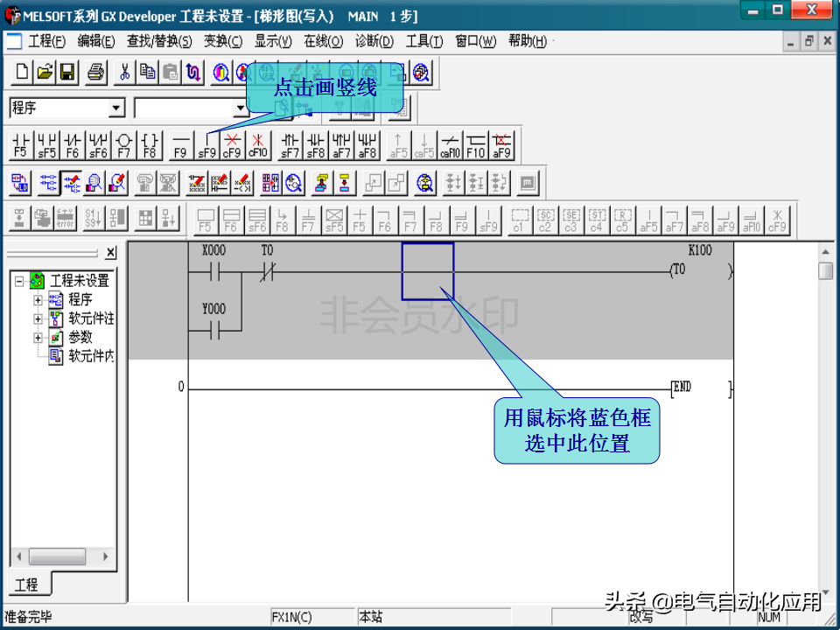Click the paste clipboard icon
840x630 pixels.
point(170,72)
